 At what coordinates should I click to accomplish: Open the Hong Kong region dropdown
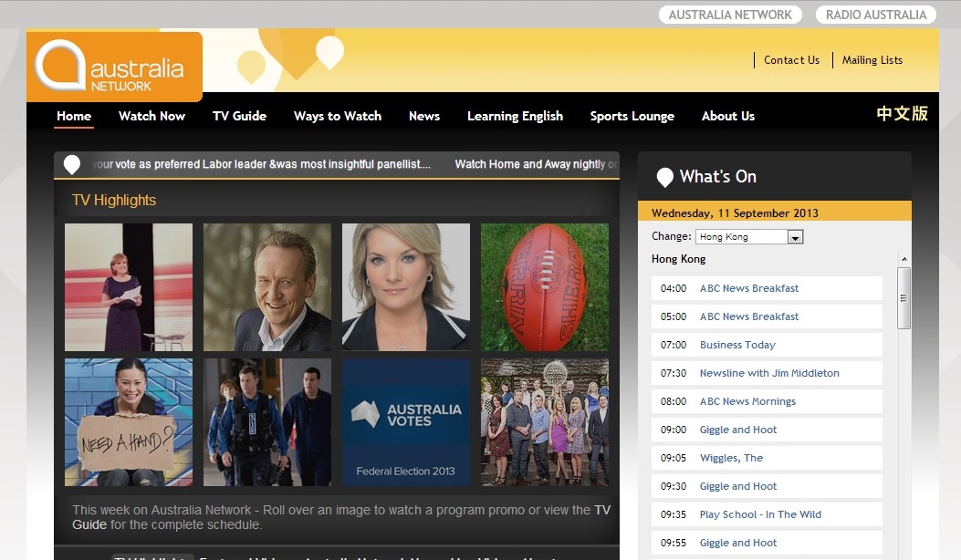[x=749, y=236]
